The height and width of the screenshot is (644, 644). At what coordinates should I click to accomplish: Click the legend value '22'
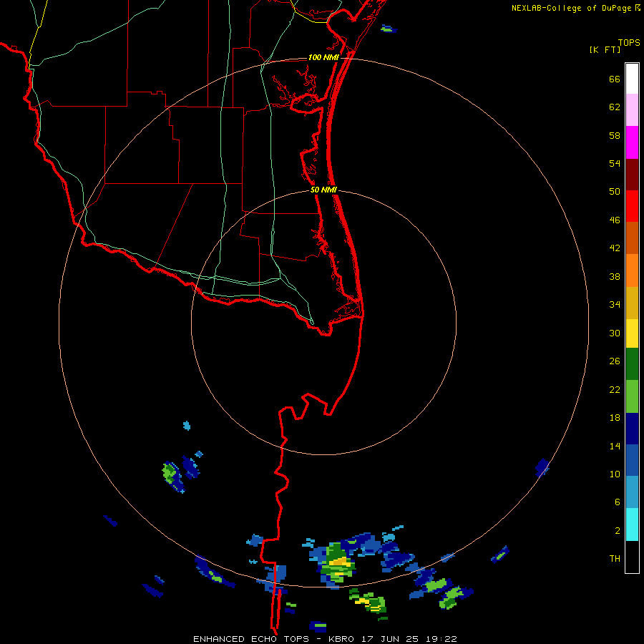coord(615,390)
